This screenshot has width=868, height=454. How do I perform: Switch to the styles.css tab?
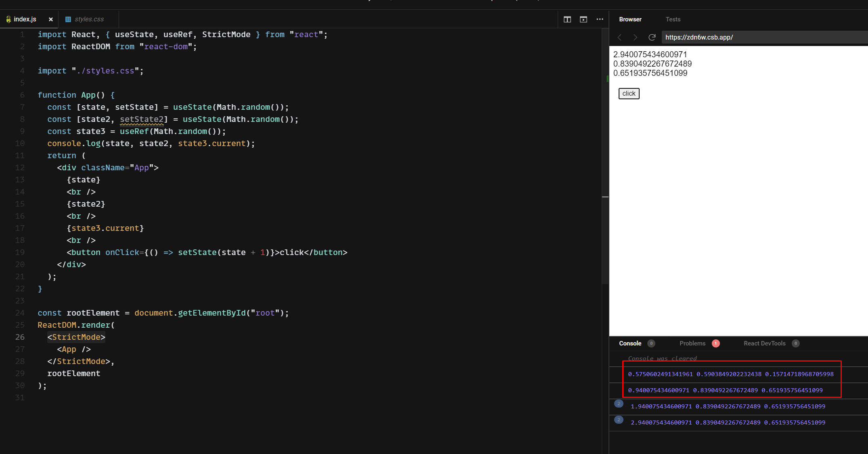click(89, 19)
